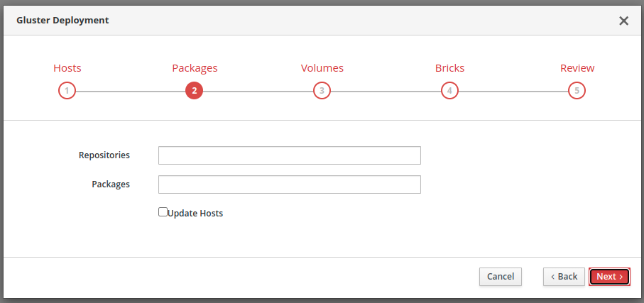Image resolution: width=644 pixels, height=303 pixels.
Task: Open the Bricks wizard step label
Action: pyautogui.click(x=449, y=68)
